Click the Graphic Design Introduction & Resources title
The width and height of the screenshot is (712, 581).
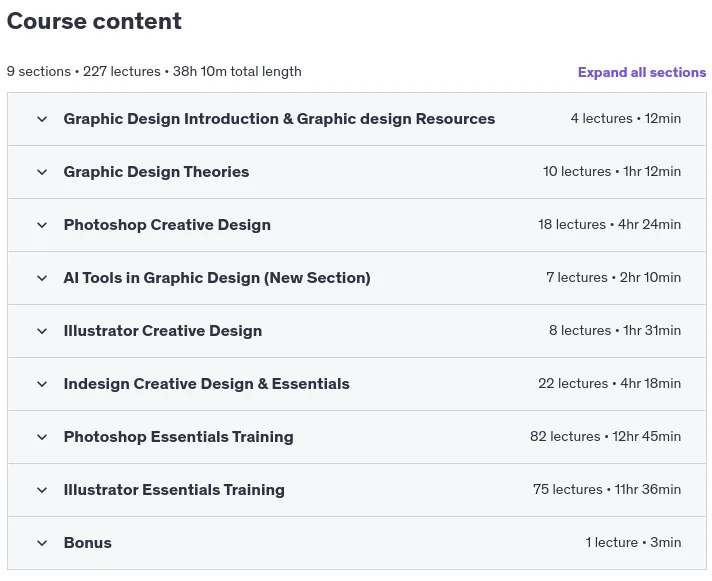279,119
